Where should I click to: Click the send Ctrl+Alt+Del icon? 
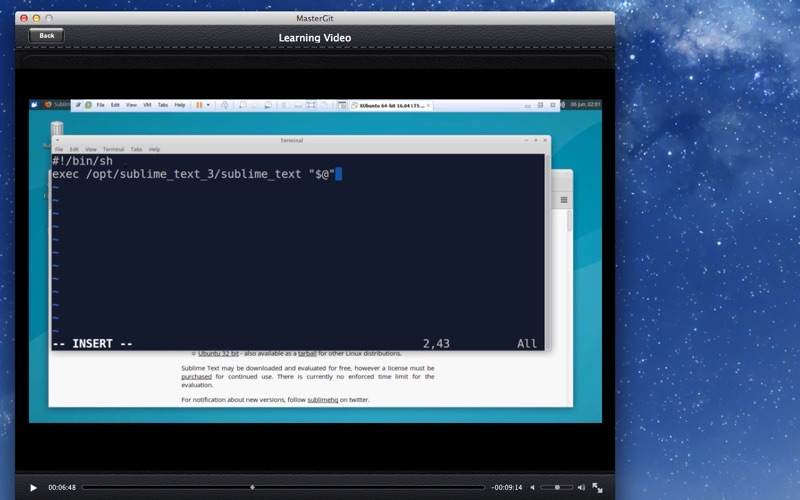pos(224,105)
